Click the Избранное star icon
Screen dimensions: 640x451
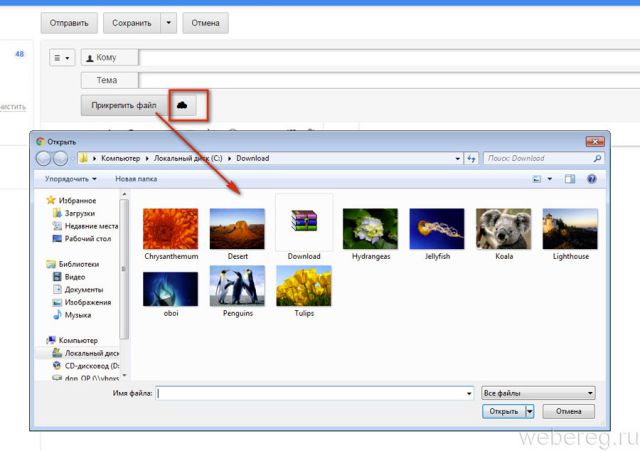pyautogui.click(x=51, y=200)
